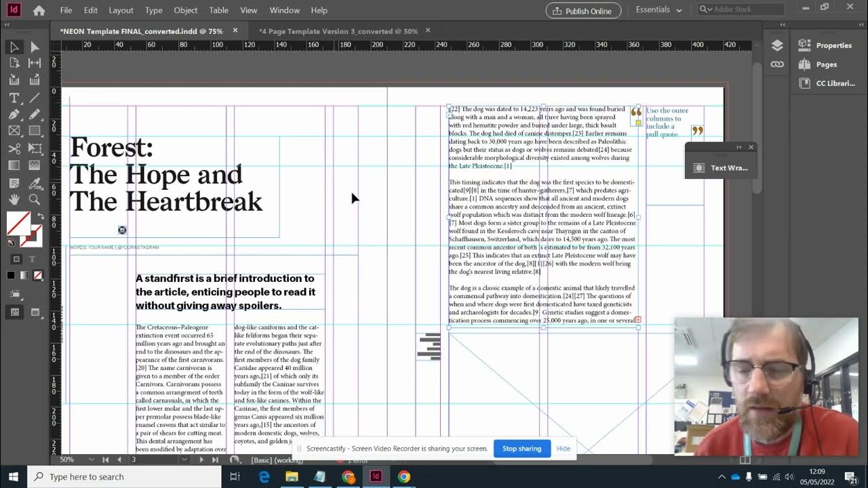Viewport: 868px width, 488px height.
Task: Select the Rectangle Frame tool
Action: 14,131
